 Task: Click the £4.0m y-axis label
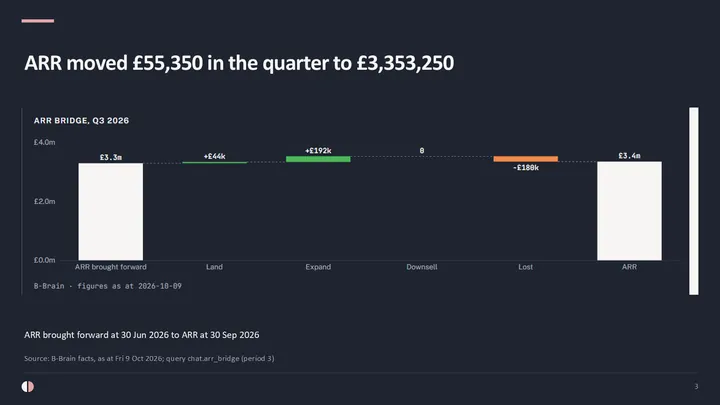pos(45,142)
